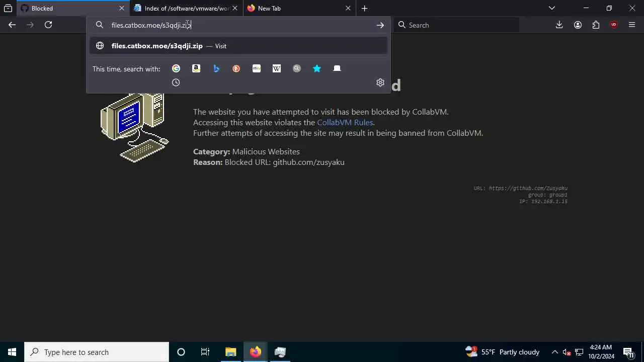Search this time with Wikipedia
Image resolution: width=644 pixels, height=362 pixels.
[277, 68]
